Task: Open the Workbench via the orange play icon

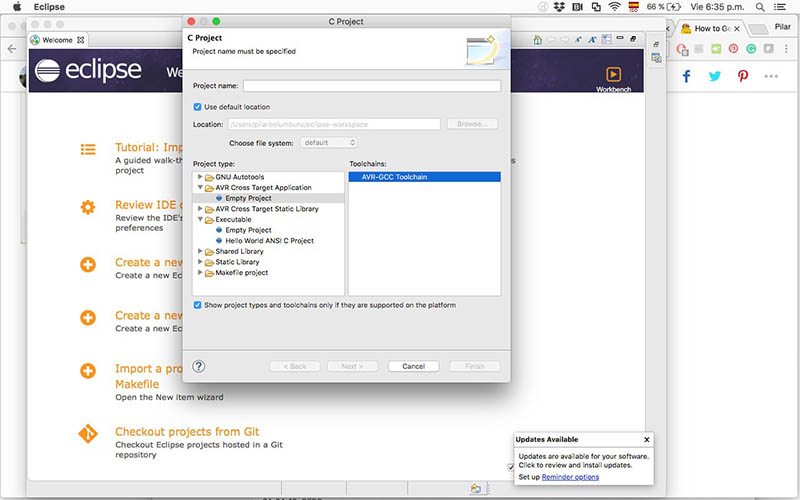Action: tap(613, 74)
